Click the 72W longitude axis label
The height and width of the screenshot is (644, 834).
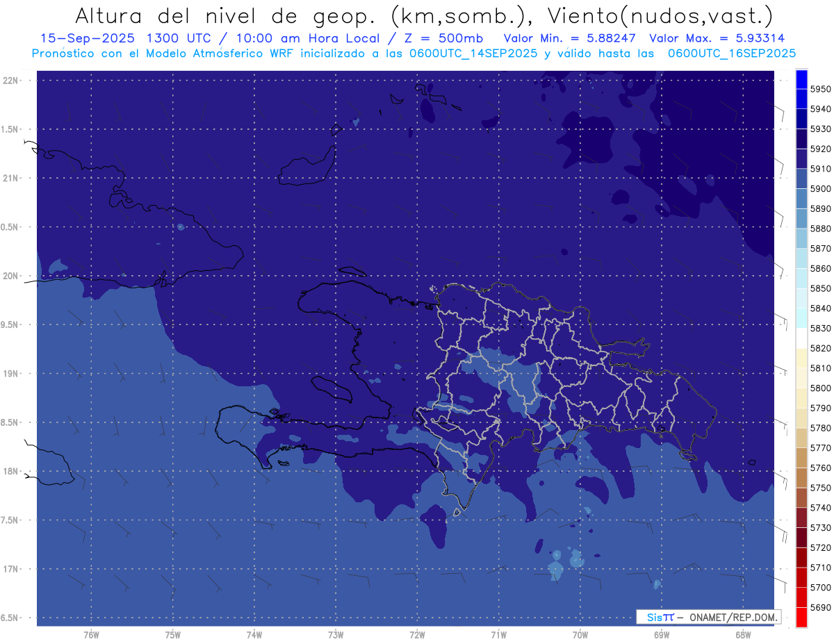tap(417, 635)
